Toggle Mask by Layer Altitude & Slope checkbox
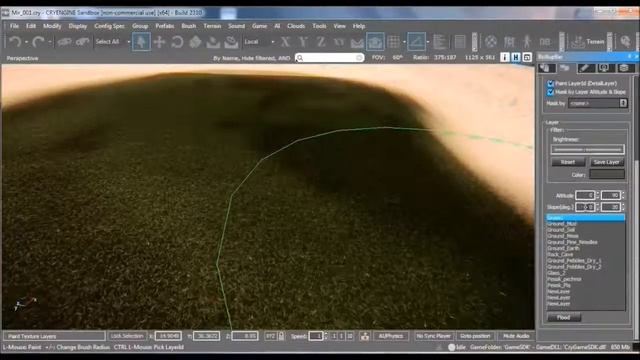Screen dimensions: 640x360 550,92
